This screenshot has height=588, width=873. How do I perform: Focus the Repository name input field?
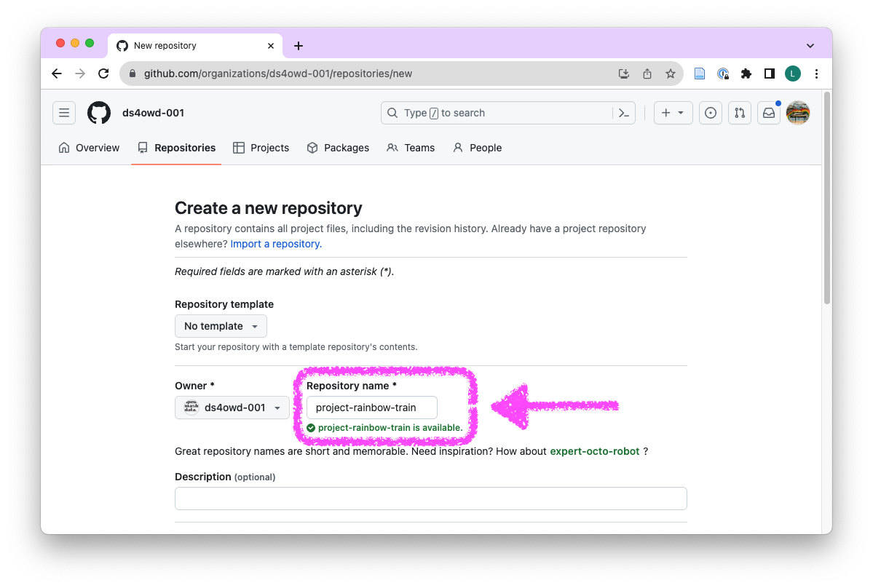coord(371,408)
